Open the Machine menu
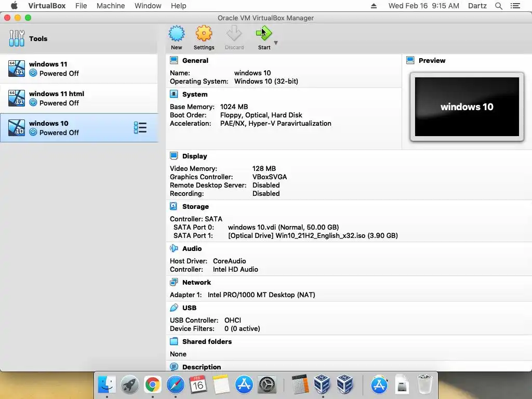Viewport: 532px width, 399px height. tap(111, 6)
